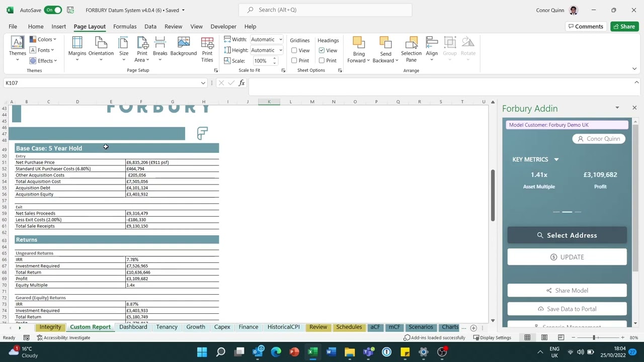Click the Send Backward icon
Screen dimensions: 644x362
385,43
